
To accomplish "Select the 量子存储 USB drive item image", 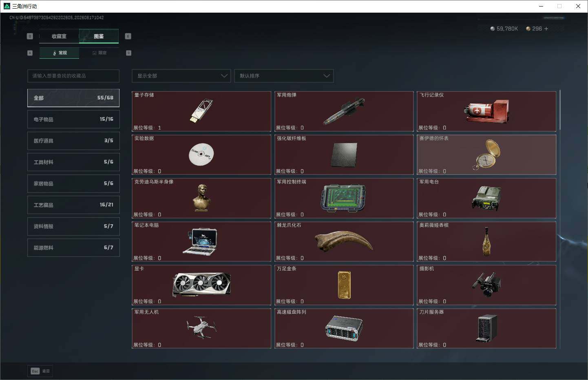I will click(201, 110).
